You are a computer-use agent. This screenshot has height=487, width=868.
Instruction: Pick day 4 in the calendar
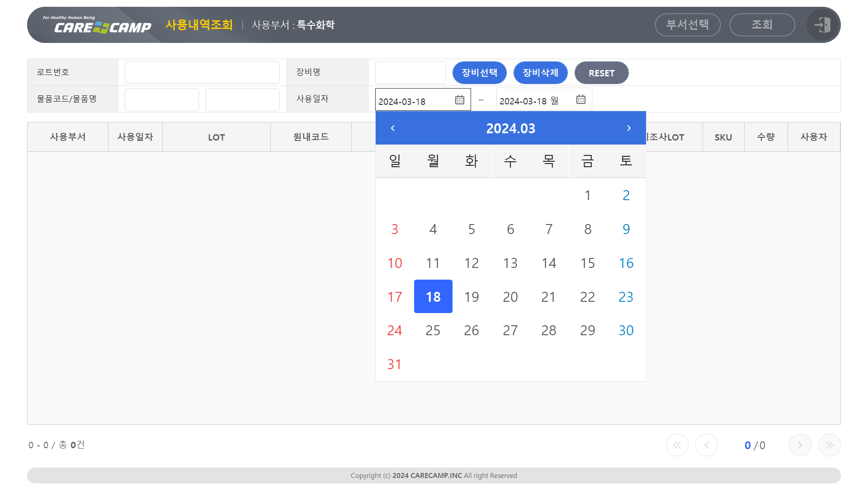[433, 229]
